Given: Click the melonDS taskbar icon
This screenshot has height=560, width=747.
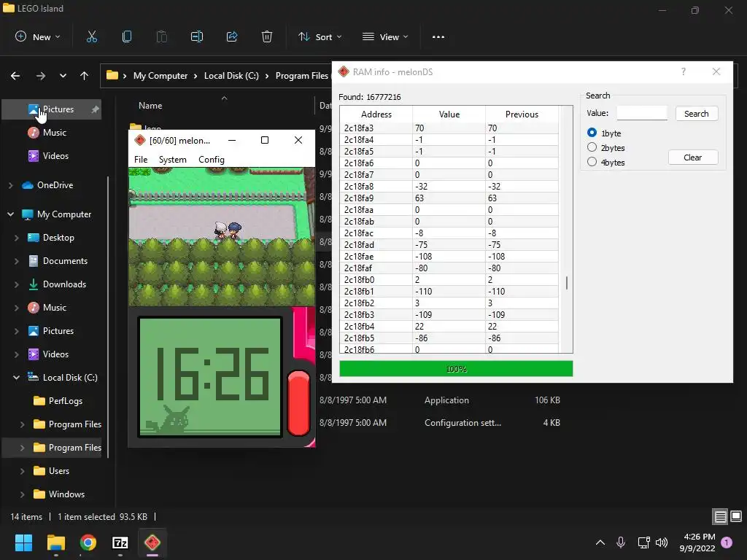Looking at the screenshot, I should click(x=152, y=542).
